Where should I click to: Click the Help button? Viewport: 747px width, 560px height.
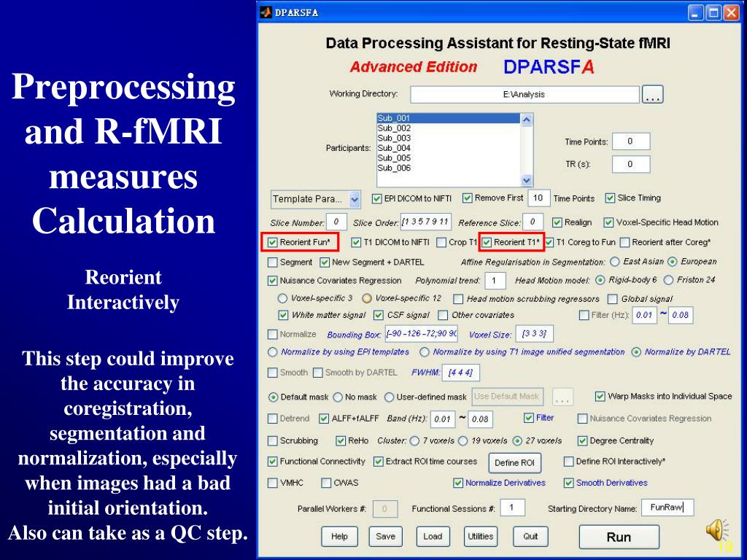pos(339,537)
